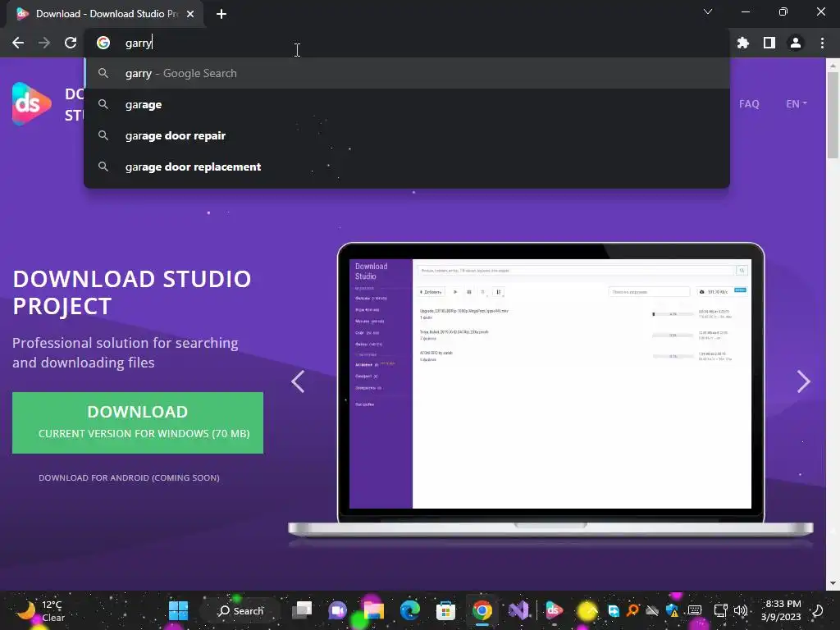Choose the 'garage door repair' suggestion
This screenshot has height=630, width=840.
(407, 135)
